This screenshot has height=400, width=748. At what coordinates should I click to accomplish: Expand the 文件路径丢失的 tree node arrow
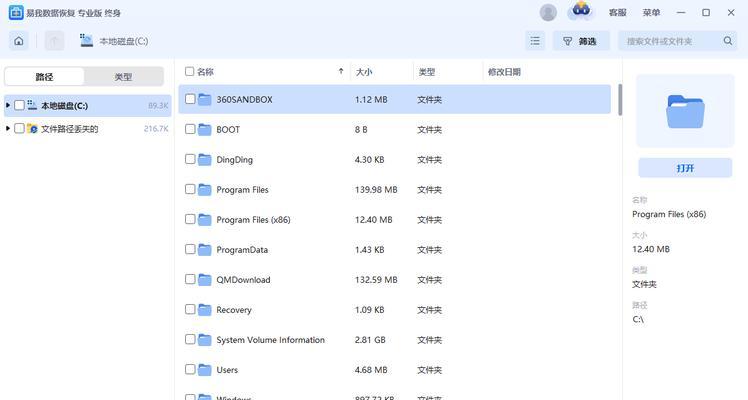8,128
